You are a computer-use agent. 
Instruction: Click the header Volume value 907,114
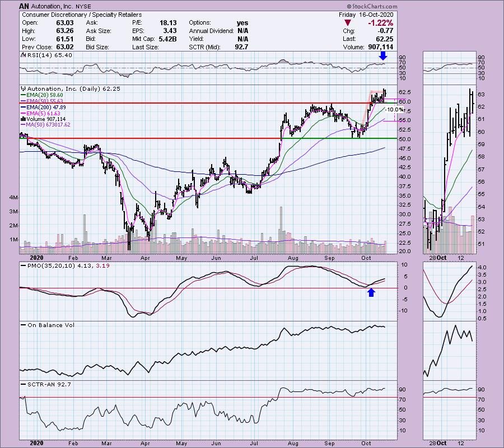(x=380, y=47)
